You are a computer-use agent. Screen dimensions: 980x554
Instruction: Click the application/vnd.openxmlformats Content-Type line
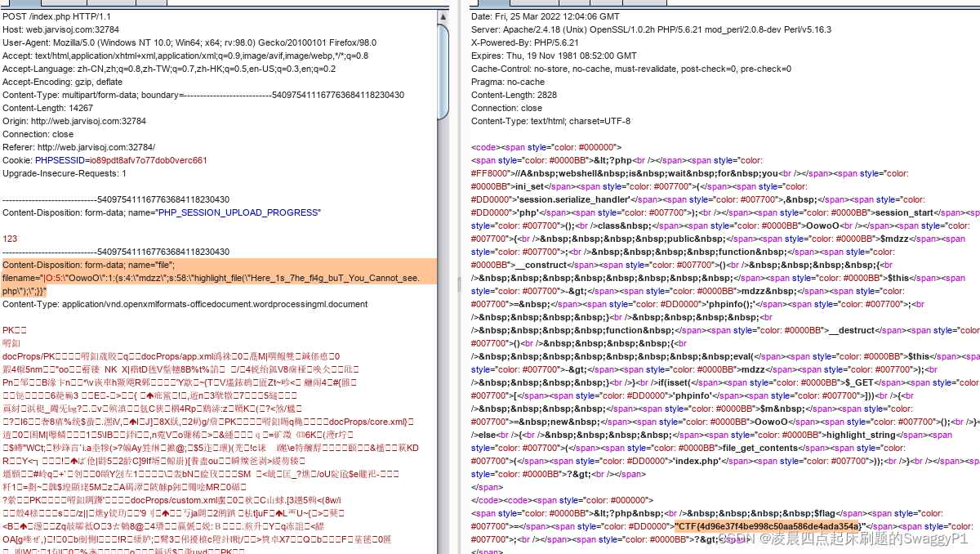click(185, 304)
